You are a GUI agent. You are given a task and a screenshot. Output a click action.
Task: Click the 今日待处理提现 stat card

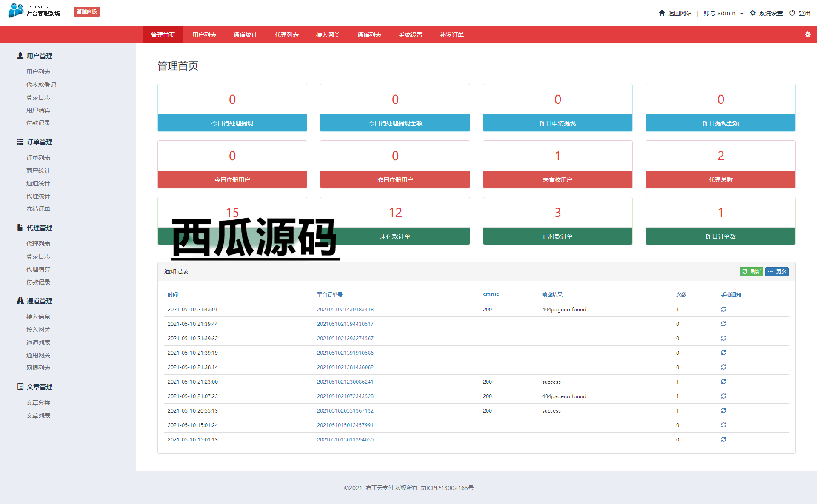point(232,108)
